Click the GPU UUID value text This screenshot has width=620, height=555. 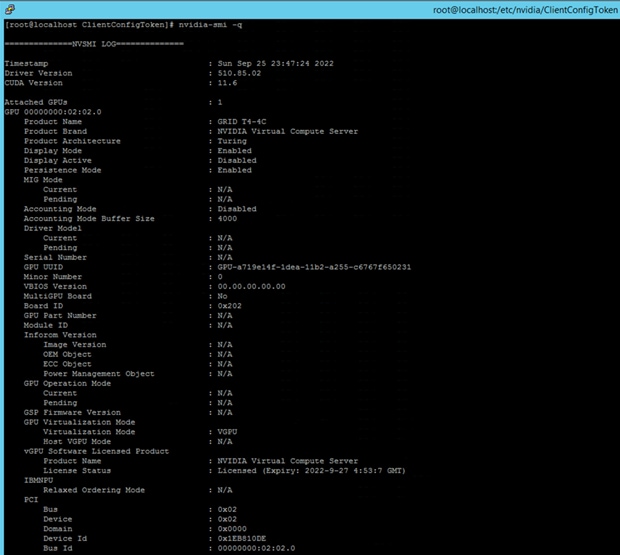[x=314, y=267]
